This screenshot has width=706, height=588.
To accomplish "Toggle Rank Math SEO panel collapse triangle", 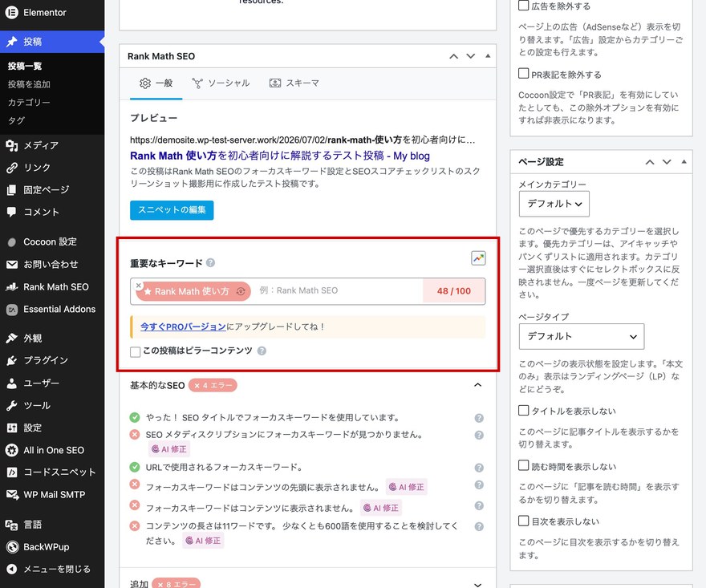I will [488, 56].
